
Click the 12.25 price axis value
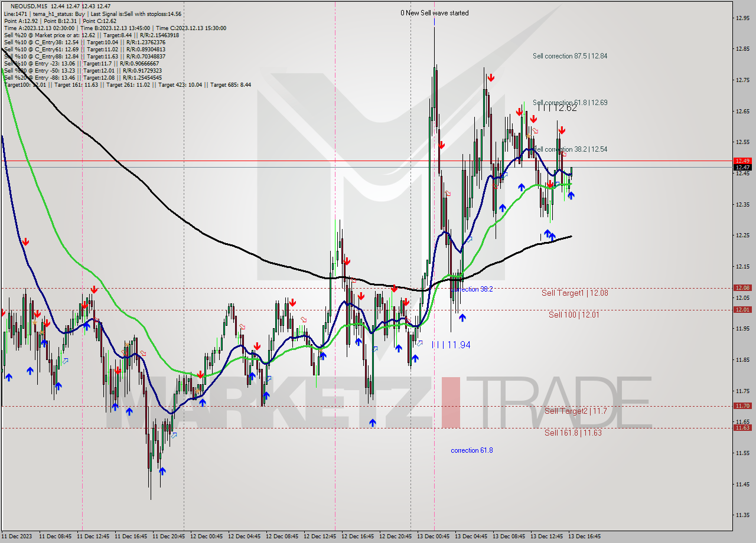[x=742, y=235]
